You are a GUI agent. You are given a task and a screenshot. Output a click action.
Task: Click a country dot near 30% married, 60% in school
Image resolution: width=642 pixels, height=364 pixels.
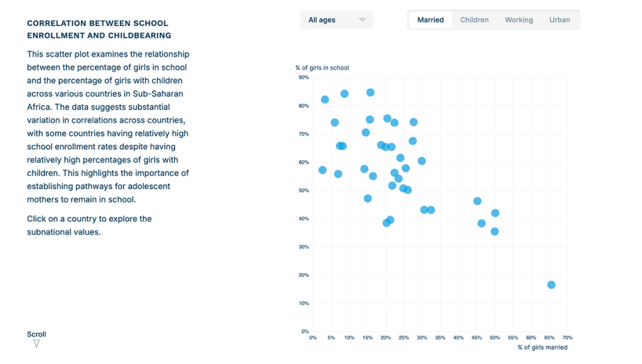[x=421, y=160]
